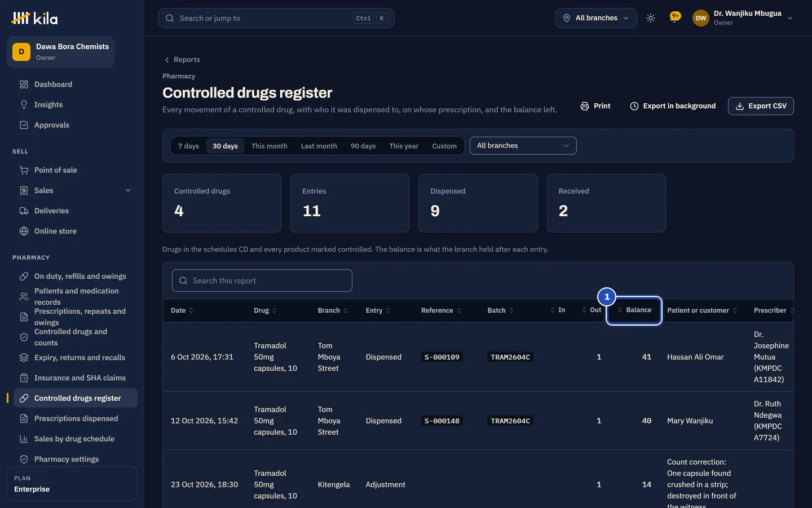Open Prescriptions dispensed in sidebar
812x508 pixels.
pyautogui.click(x=76, y=419)
